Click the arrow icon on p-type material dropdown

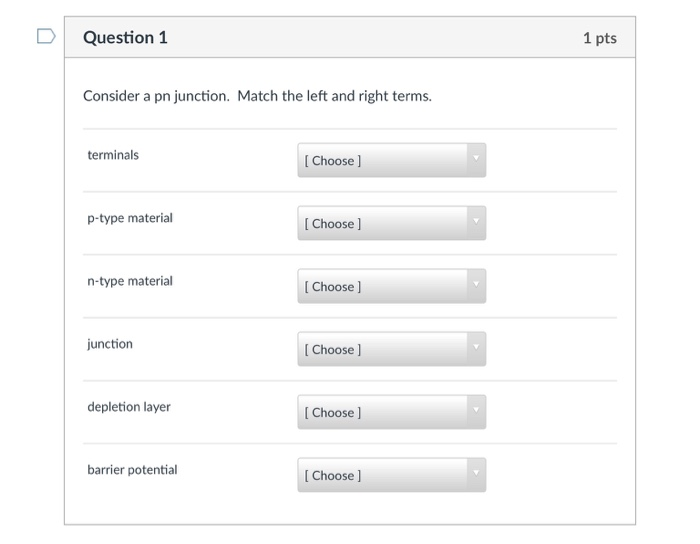[476, 221]
